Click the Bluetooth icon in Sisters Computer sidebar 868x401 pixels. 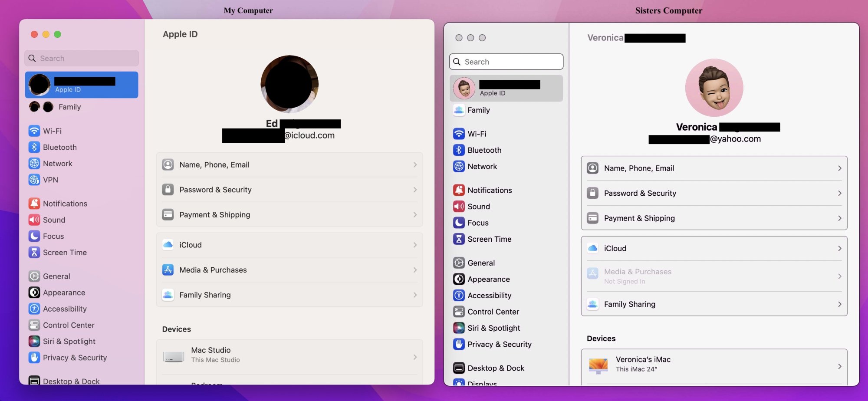[459, 150]
